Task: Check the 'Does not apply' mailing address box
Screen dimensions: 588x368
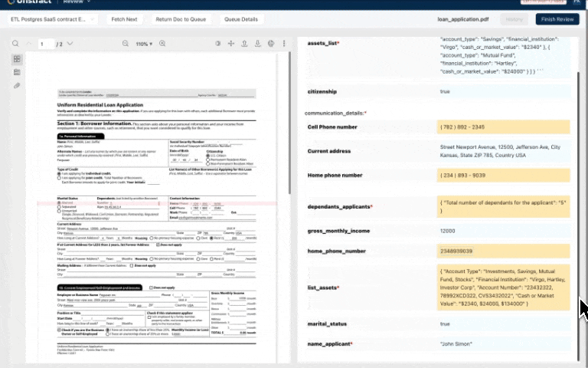Action: click(x=132, y=264)
